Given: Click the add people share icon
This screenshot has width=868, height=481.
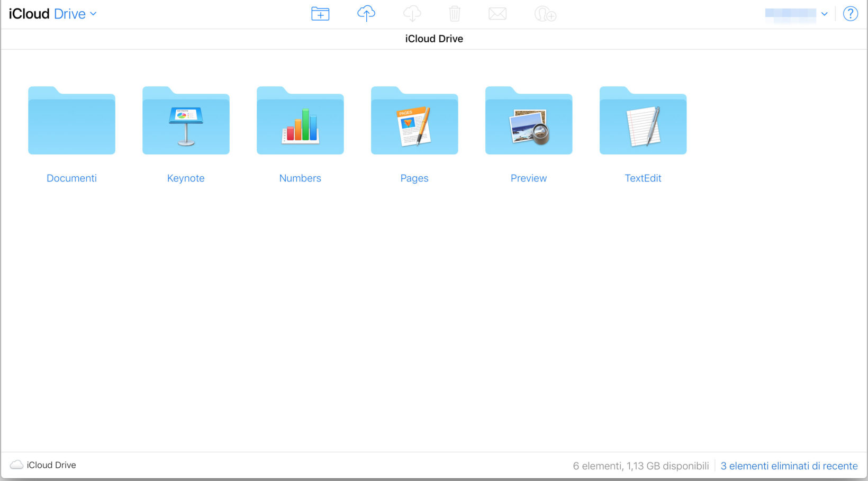Looking at the screenshot, I should tap(545, 14).
